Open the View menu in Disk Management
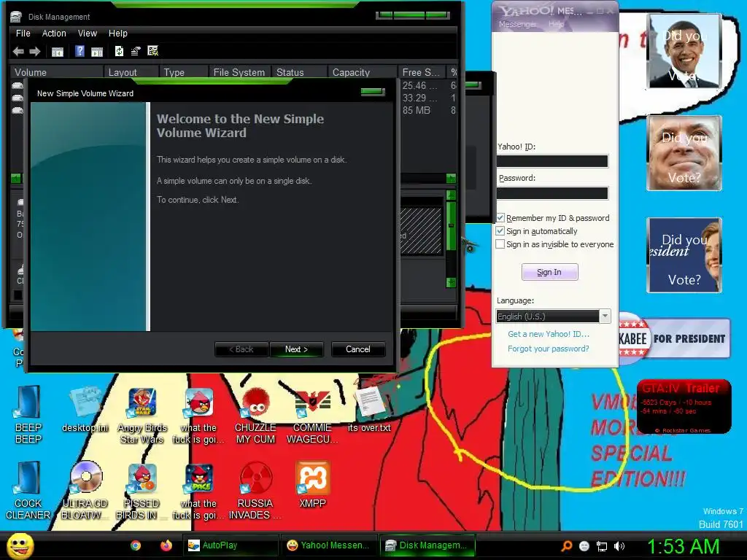The height and width of the screenshot is (560, 747). point(88,34)
